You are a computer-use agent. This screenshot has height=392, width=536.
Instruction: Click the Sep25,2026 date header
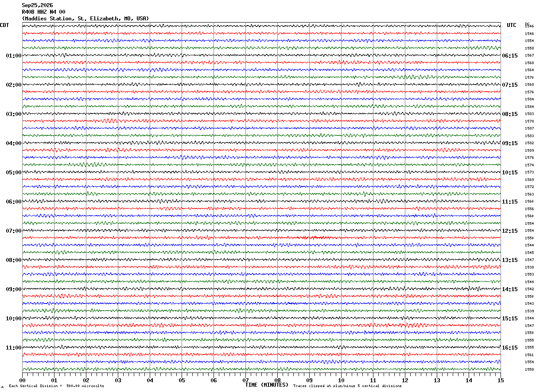(37, 5)
